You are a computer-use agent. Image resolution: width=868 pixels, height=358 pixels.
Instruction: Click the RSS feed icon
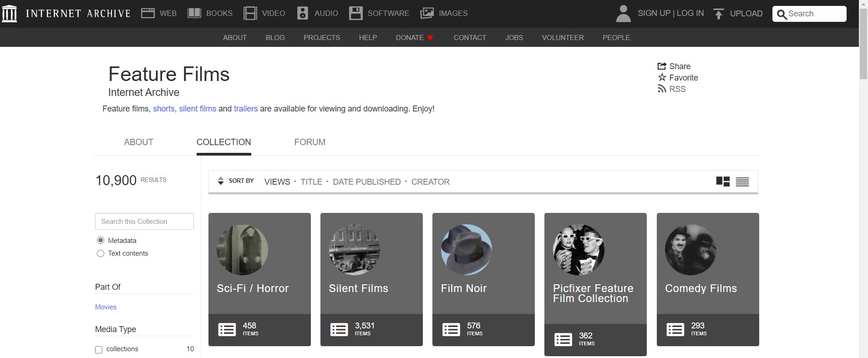pyautogui.click(x=662, y=89)
